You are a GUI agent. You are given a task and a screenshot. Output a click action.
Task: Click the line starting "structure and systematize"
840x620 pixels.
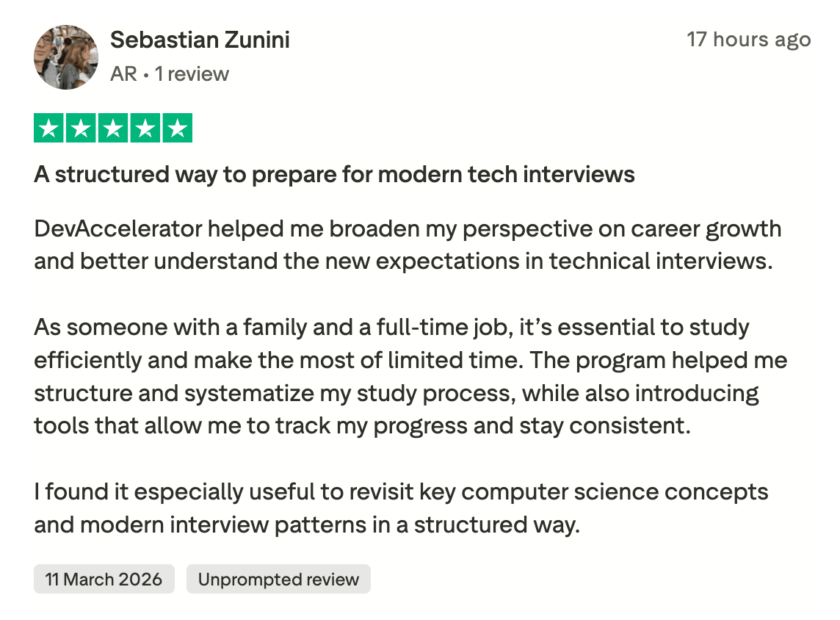pos(396,393)
